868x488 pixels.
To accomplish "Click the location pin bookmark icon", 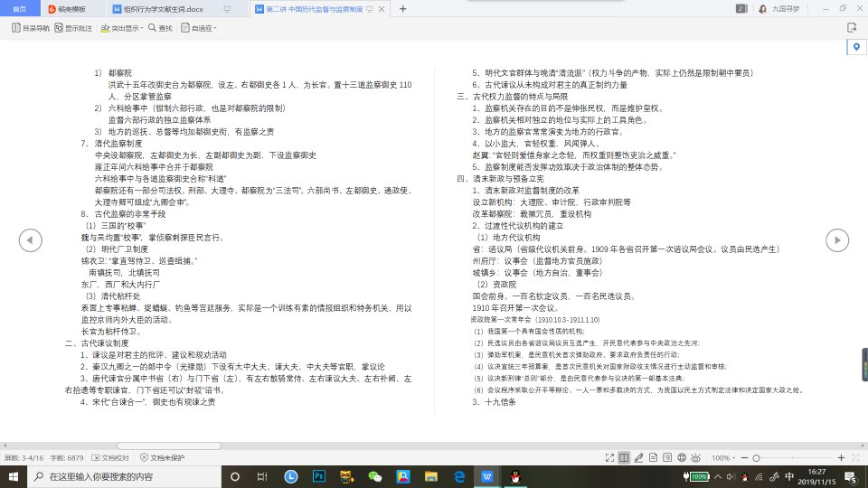I will (856, 47).
